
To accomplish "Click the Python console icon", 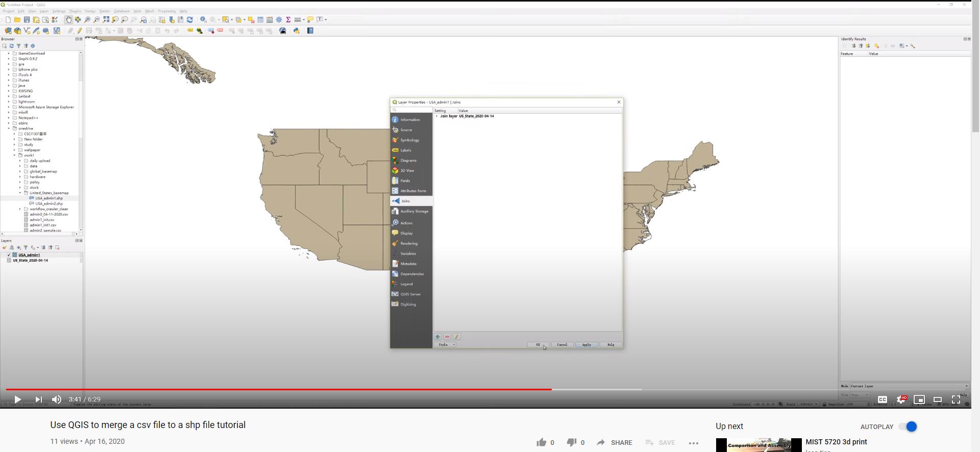I will (297, 31).
